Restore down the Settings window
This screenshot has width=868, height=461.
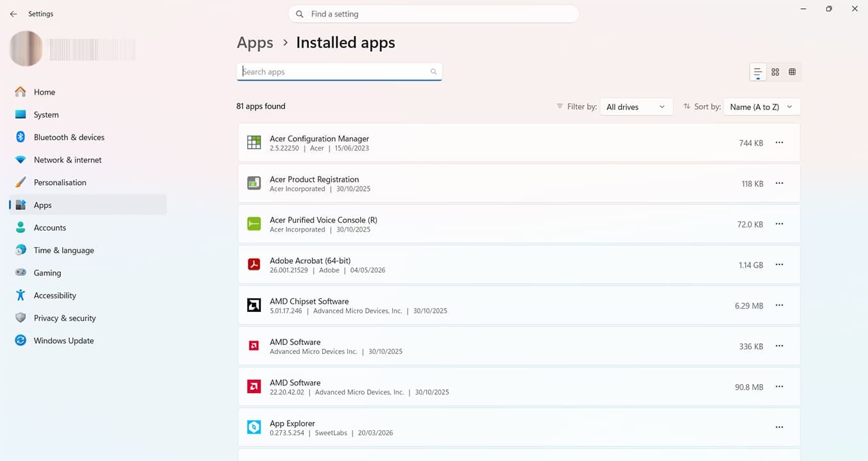829,9
